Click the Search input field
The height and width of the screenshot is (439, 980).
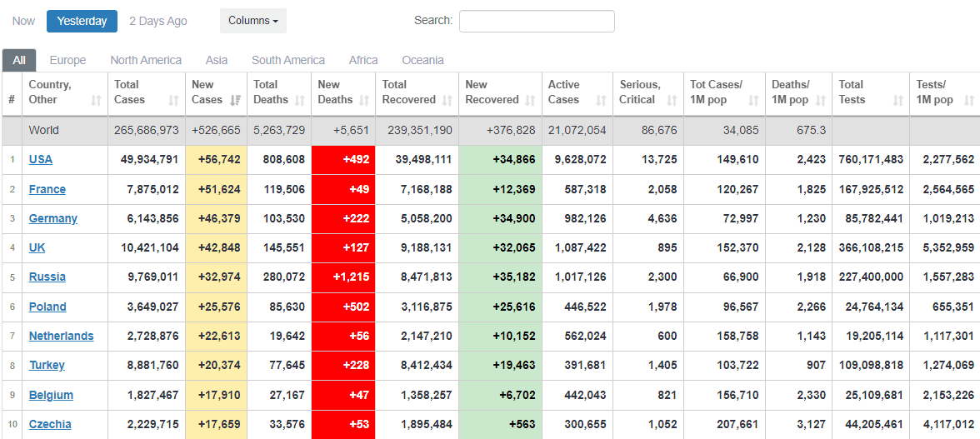tap(537, 21)
